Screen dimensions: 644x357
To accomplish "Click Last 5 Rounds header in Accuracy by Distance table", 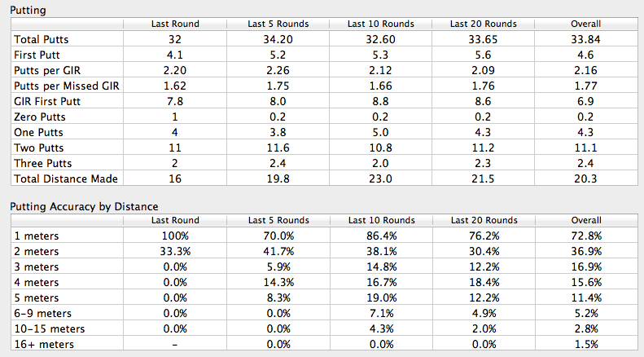I will 278,220.
